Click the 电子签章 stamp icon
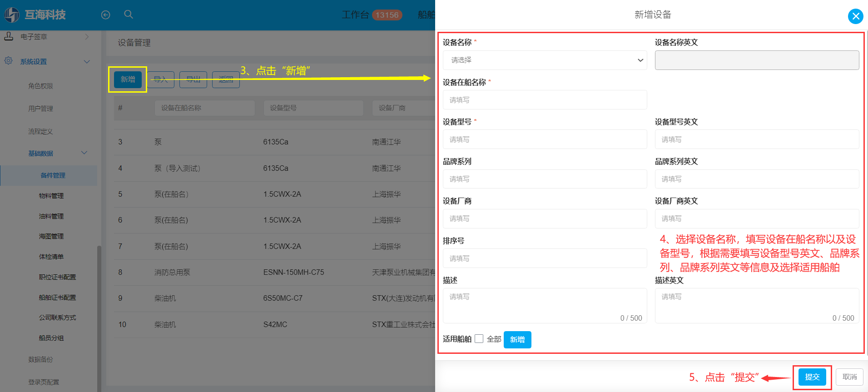This screenshot has width=868, height=392. coord(9,36)
